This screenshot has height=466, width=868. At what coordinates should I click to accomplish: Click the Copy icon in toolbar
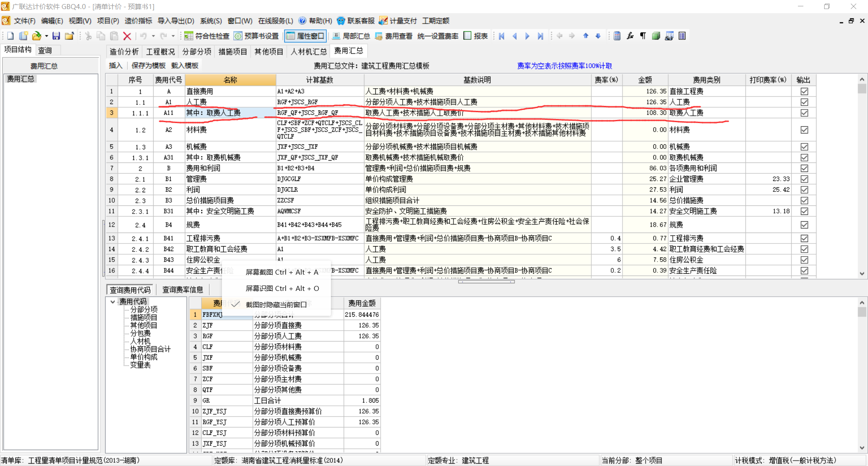tap(101, 36)
